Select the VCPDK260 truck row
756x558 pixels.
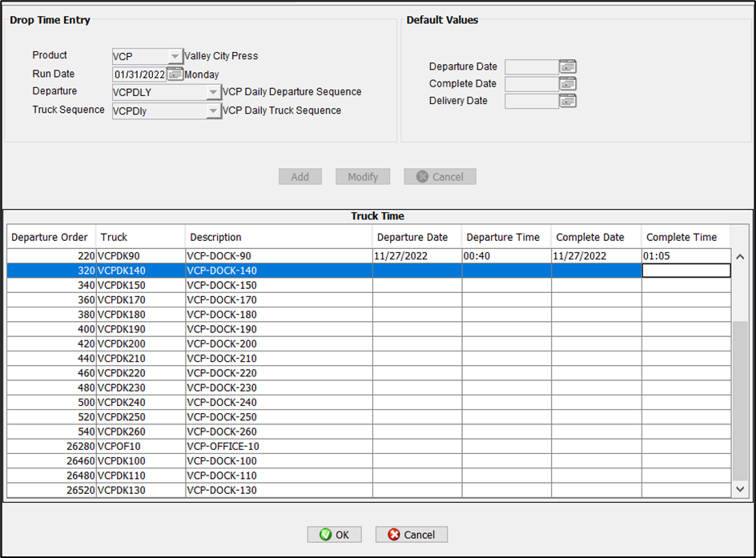140,432
